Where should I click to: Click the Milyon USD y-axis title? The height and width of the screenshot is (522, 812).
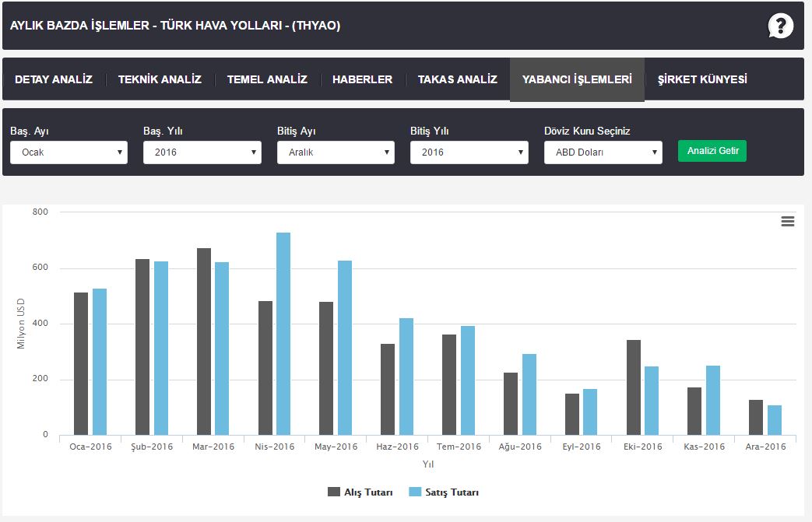pos(21,324)
